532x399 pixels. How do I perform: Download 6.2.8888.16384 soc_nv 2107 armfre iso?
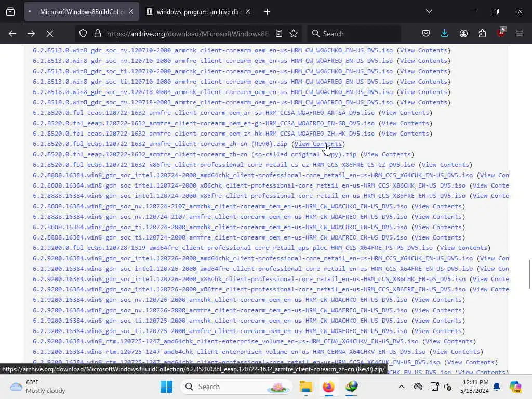(x=220, y=217)
